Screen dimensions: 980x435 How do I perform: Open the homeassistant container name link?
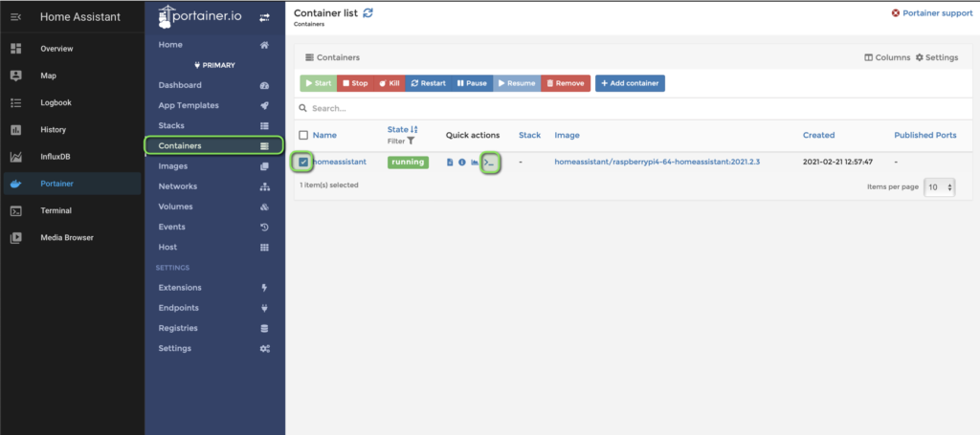pos(340,163)
